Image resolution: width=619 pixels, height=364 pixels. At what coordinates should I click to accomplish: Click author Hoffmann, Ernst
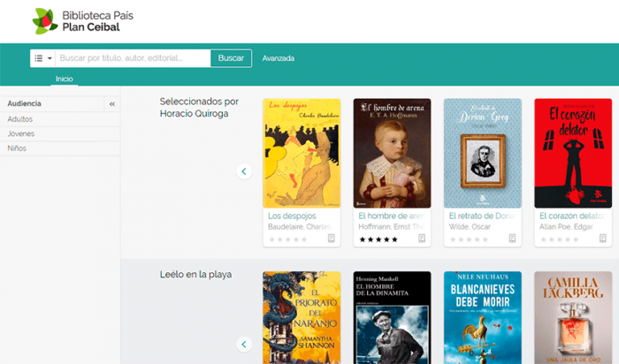391,227
